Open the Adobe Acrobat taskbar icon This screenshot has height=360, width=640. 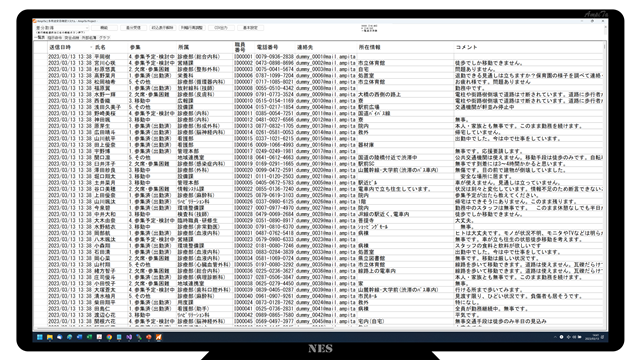(99, 337)
